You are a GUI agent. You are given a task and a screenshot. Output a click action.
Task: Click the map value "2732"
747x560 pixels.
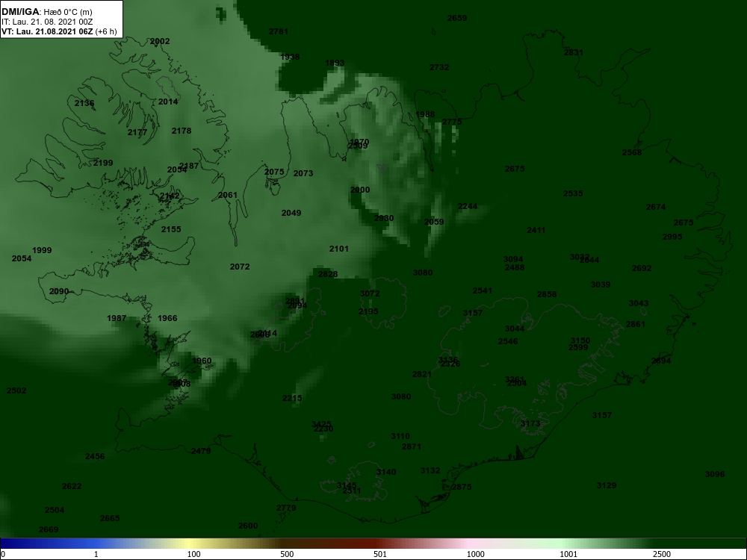(x=438, y=67)
